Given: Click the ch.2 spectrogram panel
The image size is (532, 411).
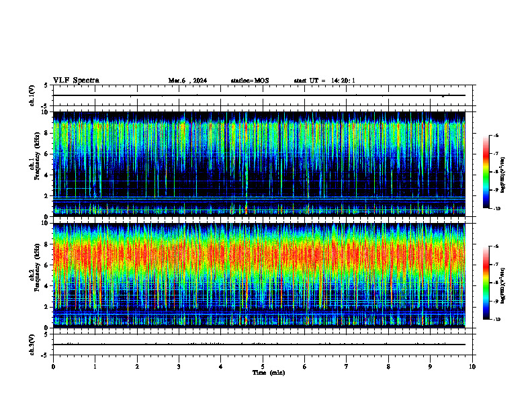Looking at the screenshot, I should (x=259, y=275).
